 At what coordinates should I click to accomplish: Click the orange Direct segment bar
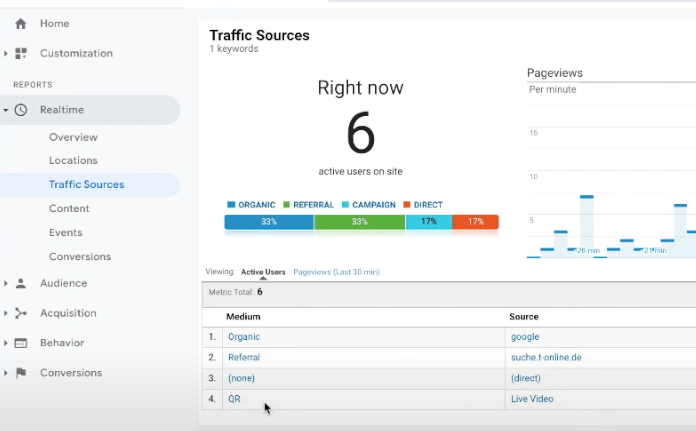[x=475, y=222]
